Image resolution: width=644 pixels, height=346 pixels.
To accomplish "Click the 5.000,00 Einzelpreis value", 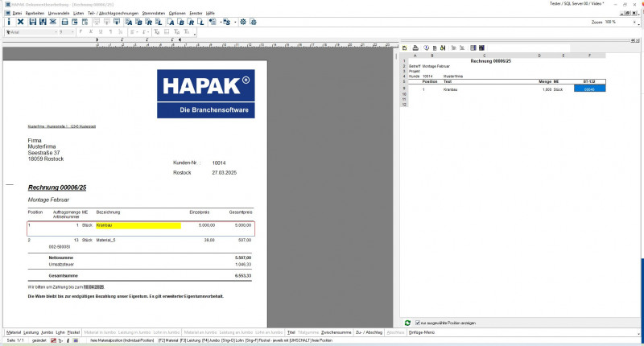I will click(x=207, y=225).
